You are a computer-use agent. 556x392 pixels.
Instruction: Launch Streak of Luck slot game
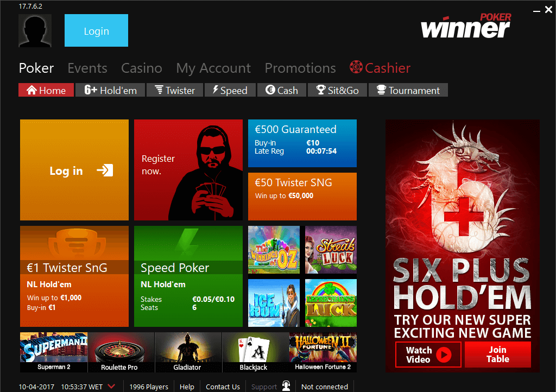tap(331, 250)
